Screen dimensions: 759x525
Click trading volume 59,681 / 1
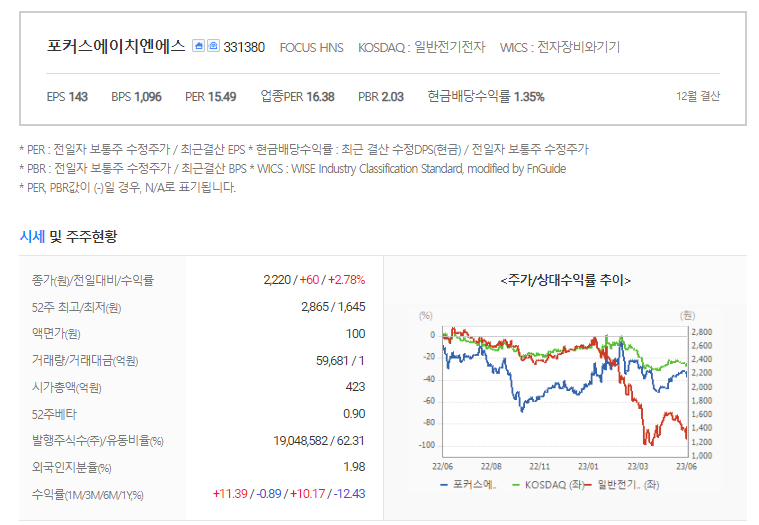pyautogui.click(x=340, y=360)
